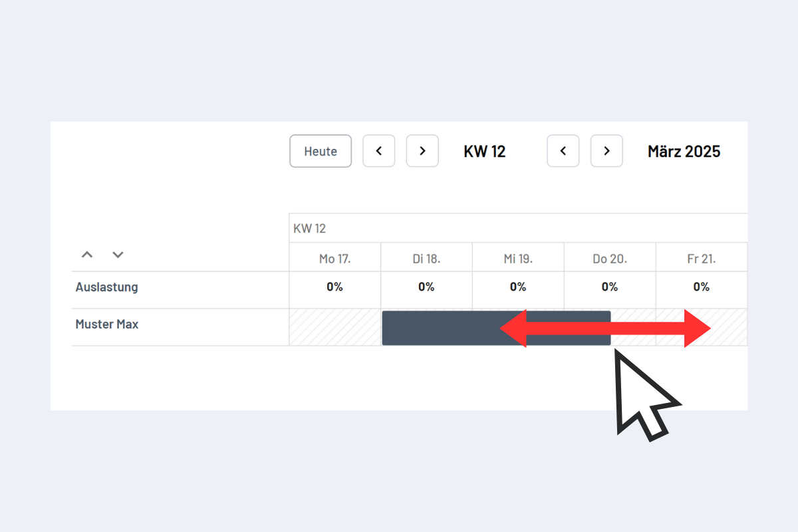Image resolution: width=798 pixels, height=532 pixels.
Task: Expand rows with the down chevron
Action: click(118, 255)
